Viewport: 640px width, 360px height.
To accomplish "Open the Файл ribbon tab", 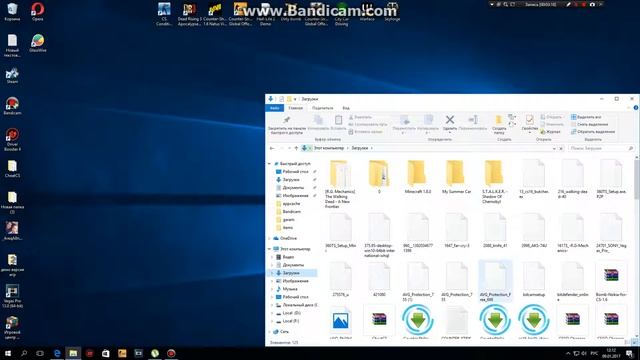I will 275,108.
